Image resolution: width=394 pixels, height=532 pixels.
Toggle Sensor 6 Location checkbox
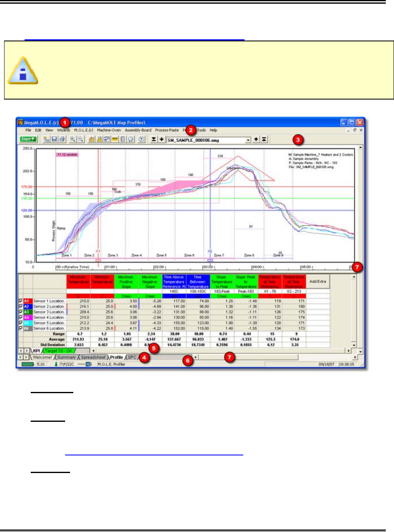(21, 328)
